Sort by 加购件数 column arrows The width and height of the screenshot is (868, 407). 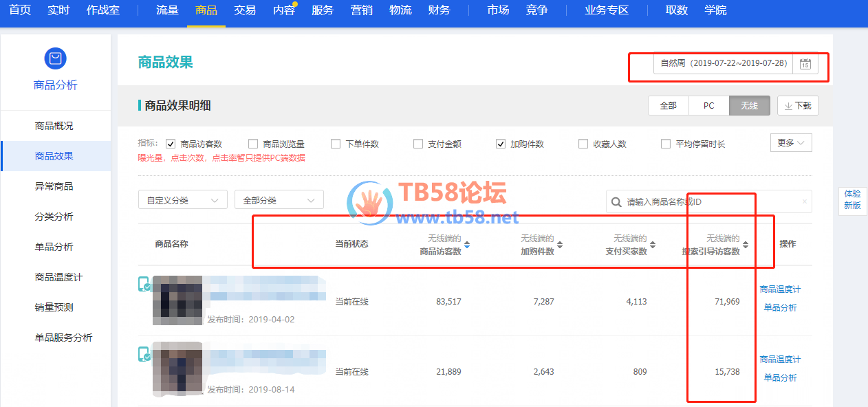click(x=560, y=245)
